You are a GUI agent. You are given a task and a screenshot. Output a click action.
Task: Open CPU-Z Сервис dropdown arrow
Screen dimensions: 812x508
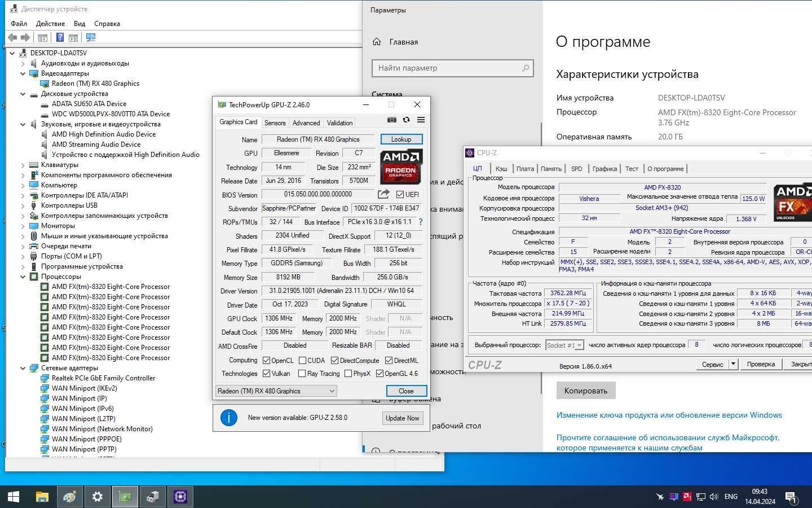pyautogui.click(x=733, y=364)
